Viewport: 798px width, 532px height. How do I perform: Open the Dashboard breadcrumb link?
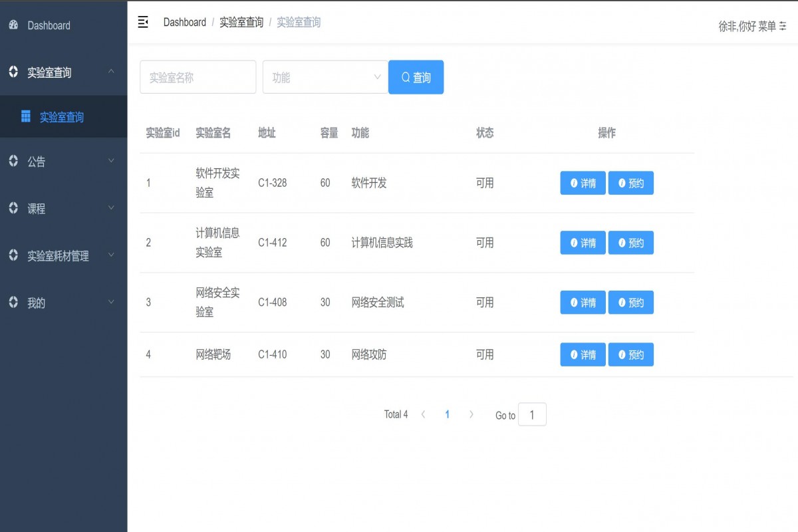click(x=184, y=22)
